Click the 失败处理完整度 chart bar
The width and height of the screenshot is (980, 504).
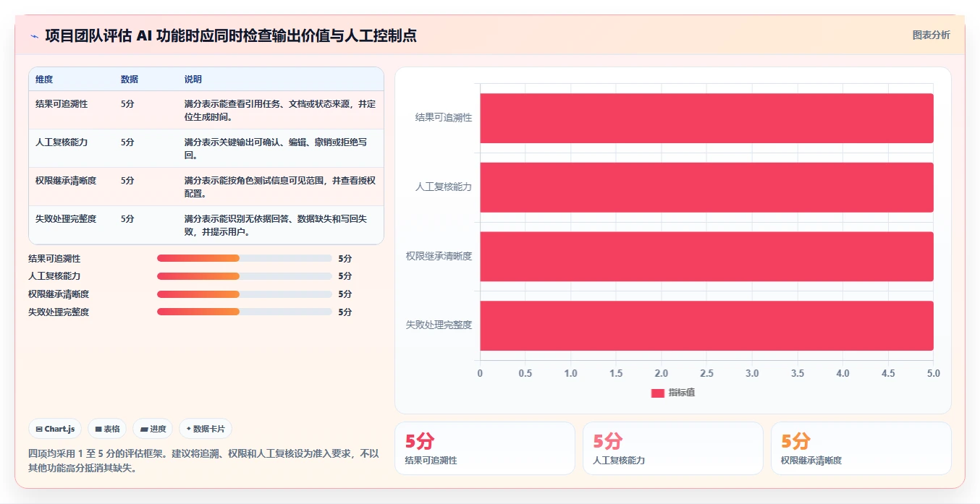(706, 325)
